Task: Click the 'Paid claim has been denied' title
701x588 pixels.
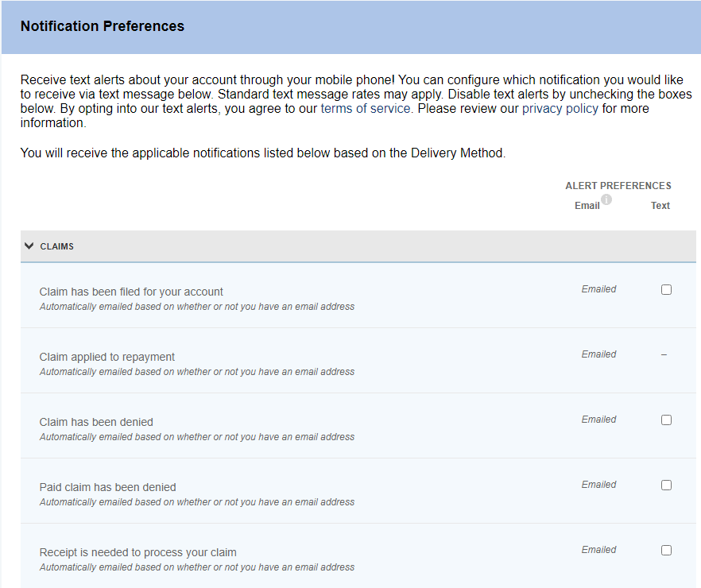Action: (107, 487)
